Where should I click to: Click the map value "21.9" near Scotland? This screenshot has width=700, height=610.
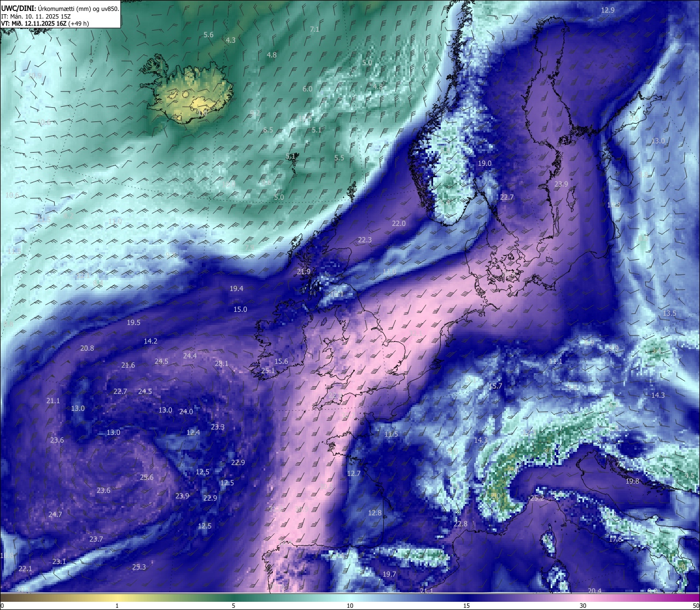(304, 272)
